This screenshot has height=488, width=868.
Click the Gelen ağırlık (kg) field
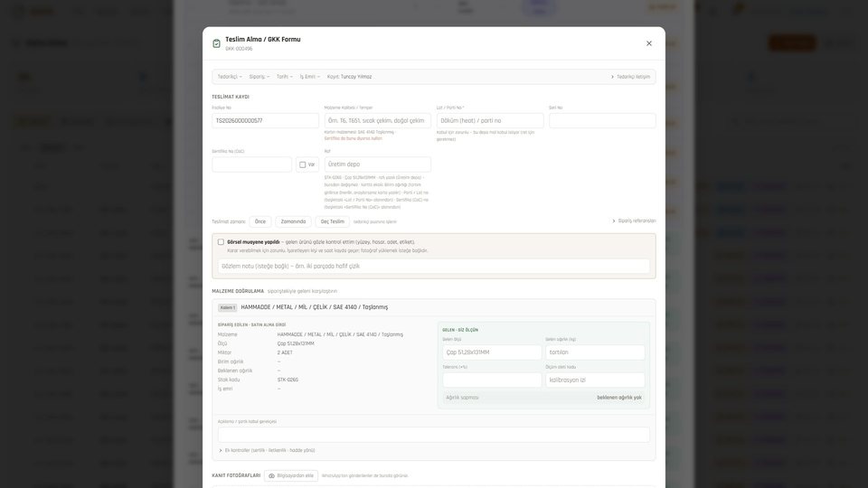point(595,352)
